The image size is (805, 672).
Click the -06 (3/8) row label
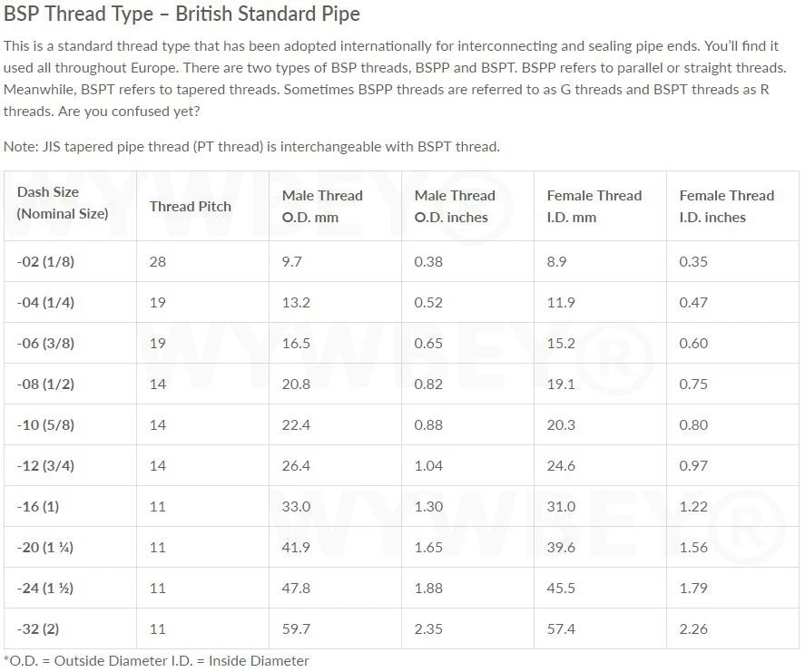(45, 343)
